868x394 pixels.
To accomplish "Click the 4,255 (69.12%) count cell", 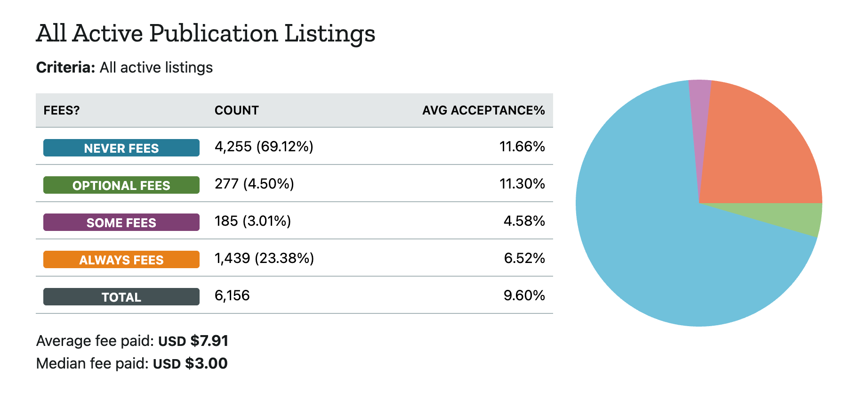I will click(264, 147).
